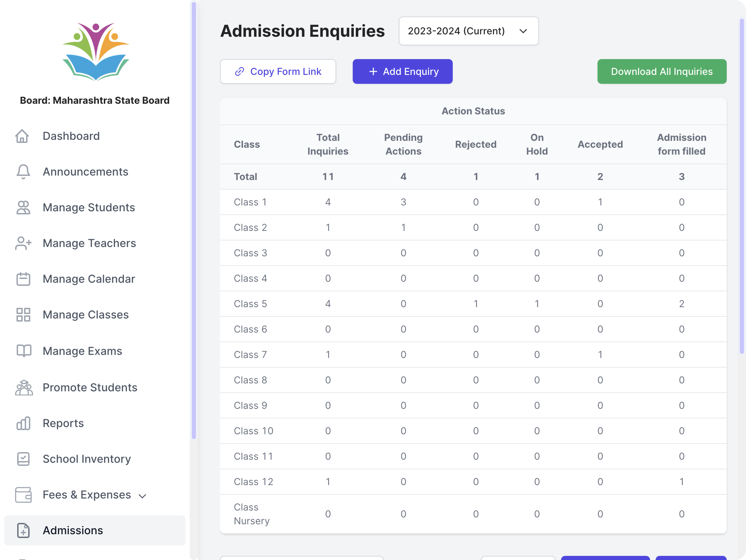Click the link icon in Copy Form Link
Image resolution: width=746 pixels, height=560 pixels.
[240, 71]
